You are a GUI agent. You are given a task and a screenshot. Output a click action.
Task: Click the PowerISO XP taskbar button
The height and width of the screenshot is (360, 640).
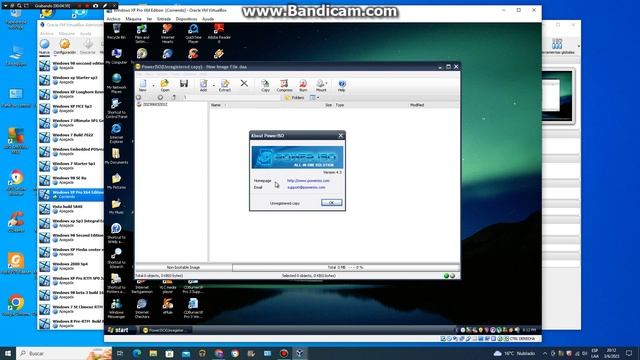[x=166, y=330]
